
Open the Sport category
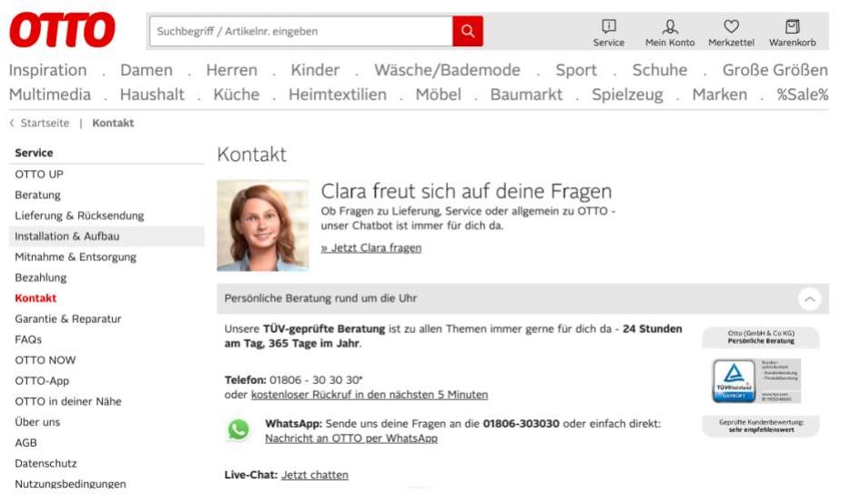576,70
